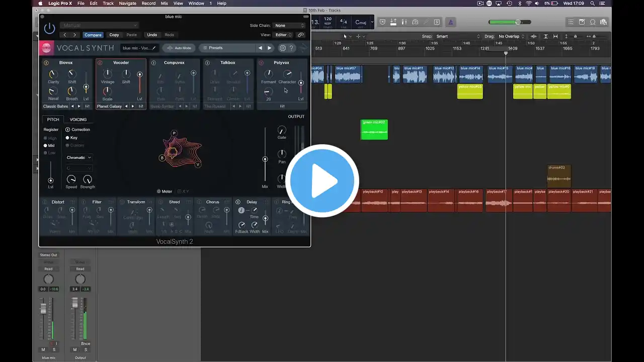Image resolution: width=644 pixels, height=362 pixels.
Task: Open Vocoder advanced settings sliders icon
Action: (141, 106)
